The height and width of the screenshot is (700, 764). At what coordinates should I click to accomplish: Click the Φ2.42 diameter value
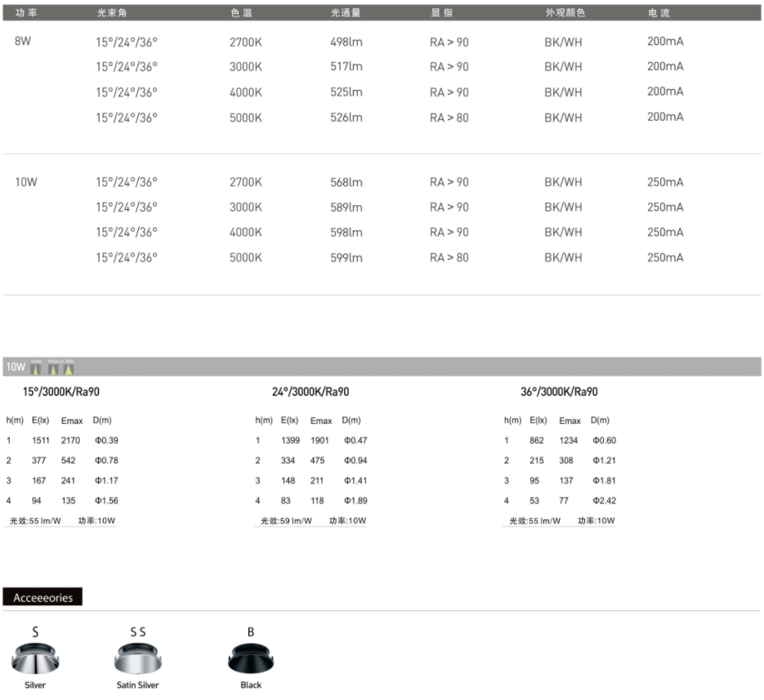coord(604,501)
